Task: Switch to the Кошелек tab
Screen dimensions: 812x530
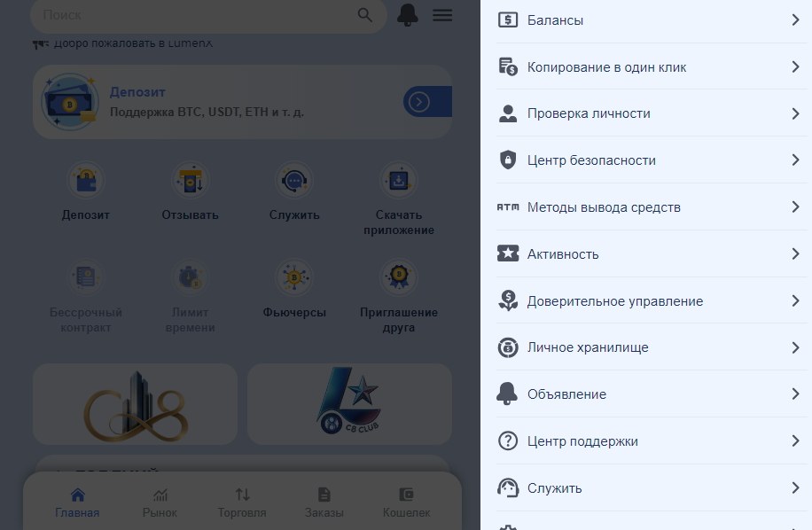Action: (407, 503)
